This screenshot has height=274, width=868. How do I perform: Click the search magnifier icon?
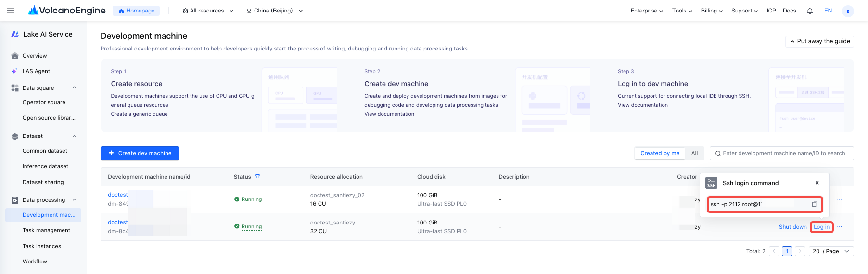point(718,153)
